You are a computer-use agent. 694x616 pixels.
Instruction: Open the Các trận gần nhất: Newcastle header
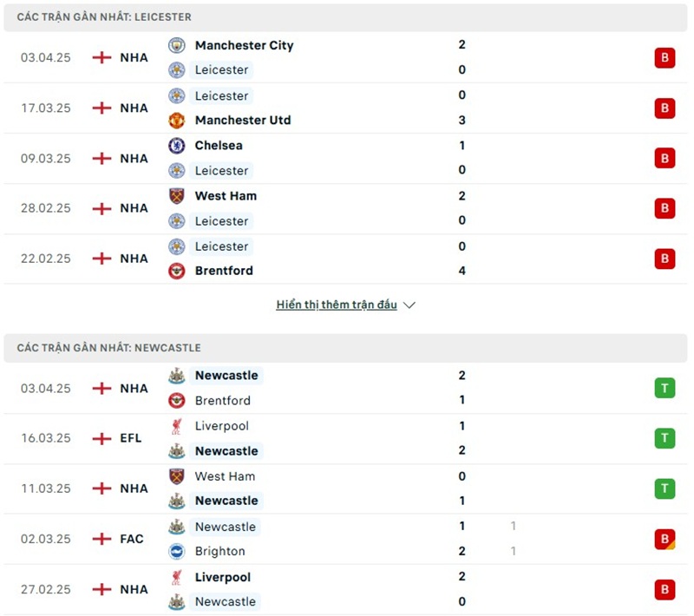tap(108, 348)
